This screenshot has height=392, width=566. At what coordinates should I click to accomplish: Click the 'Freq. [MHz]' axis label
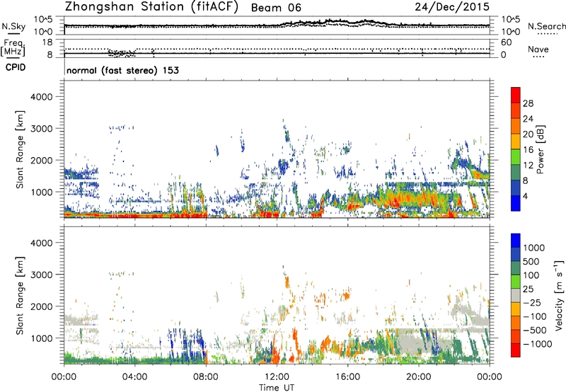coord(13,47)
